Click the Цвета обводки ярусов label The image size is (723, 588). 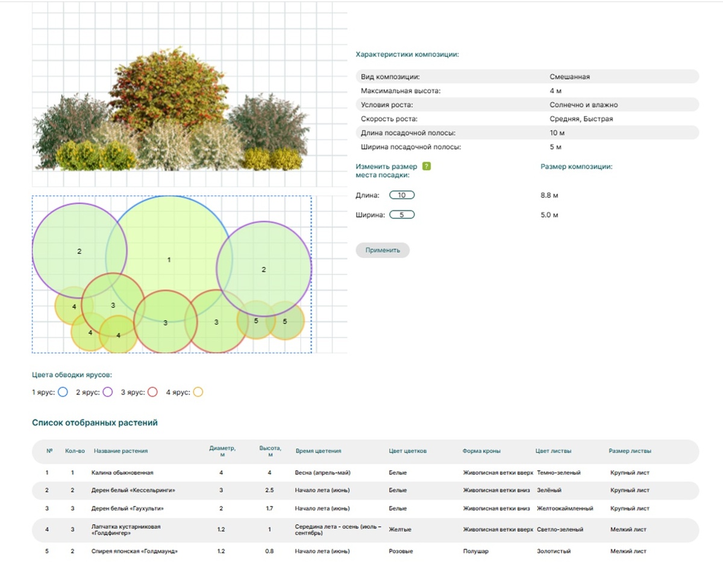pyautogui.click(x=72, y=374)
